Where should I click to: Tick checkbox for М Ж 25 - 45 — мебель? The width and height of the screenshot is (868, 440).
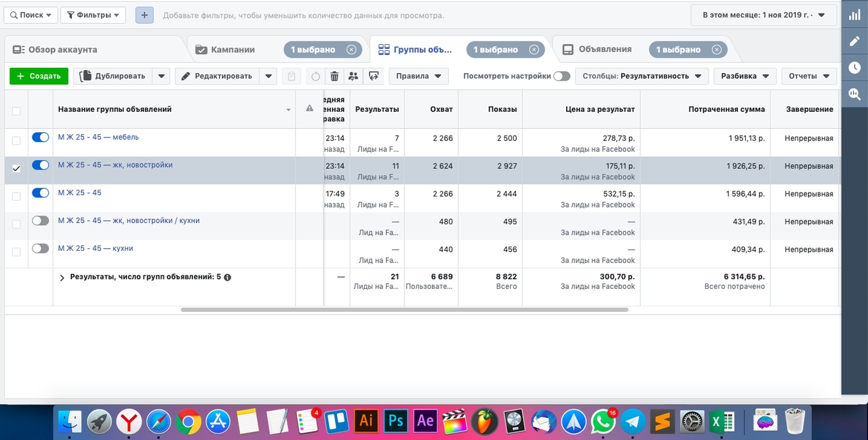click(x=16, y=140)
